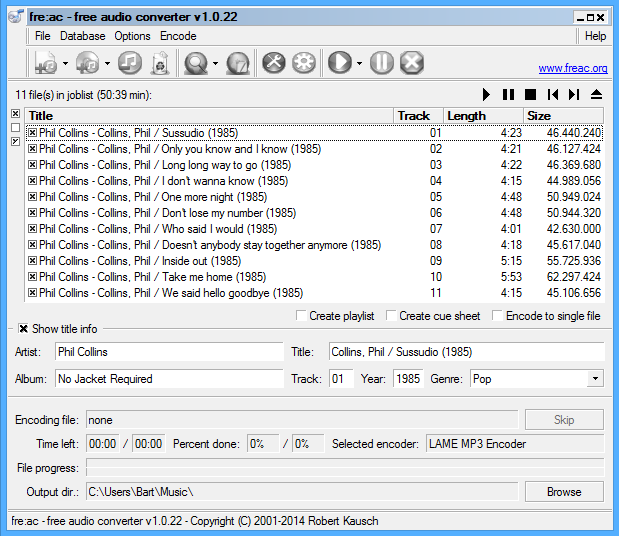
Task: Start encoding with the round play icon
Action: (x=340, y=63)
